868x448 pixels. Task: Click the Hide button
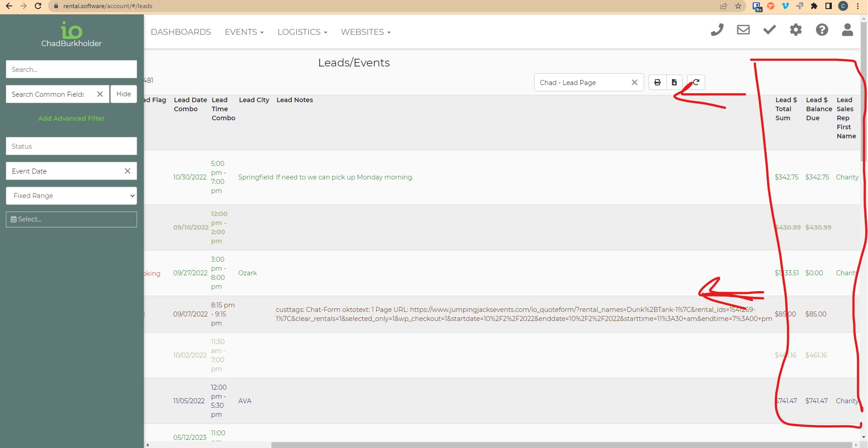(x=123, y=94)
